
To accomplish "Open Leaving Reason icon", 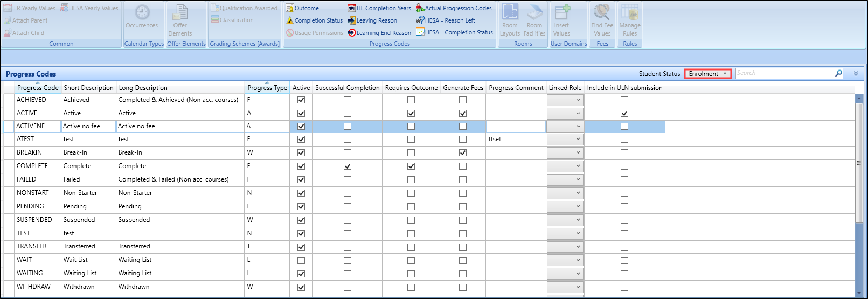I will pos(352,20).
